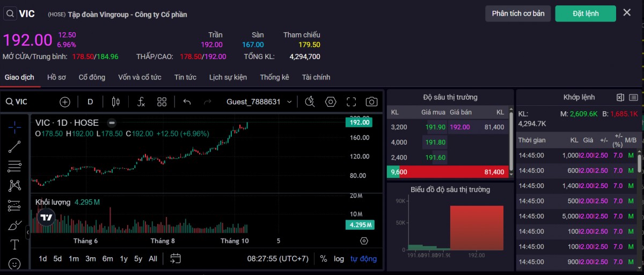The height and width of the screenshot is (275, 644).
Task: Collapse the VIC 1D HOSE legend
Action: coord(111,122)
